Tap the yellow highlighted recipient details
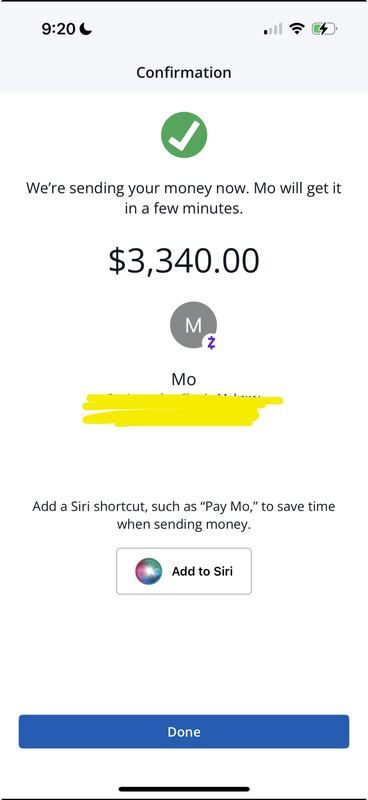The image size is (368, 800). (183, 410)
